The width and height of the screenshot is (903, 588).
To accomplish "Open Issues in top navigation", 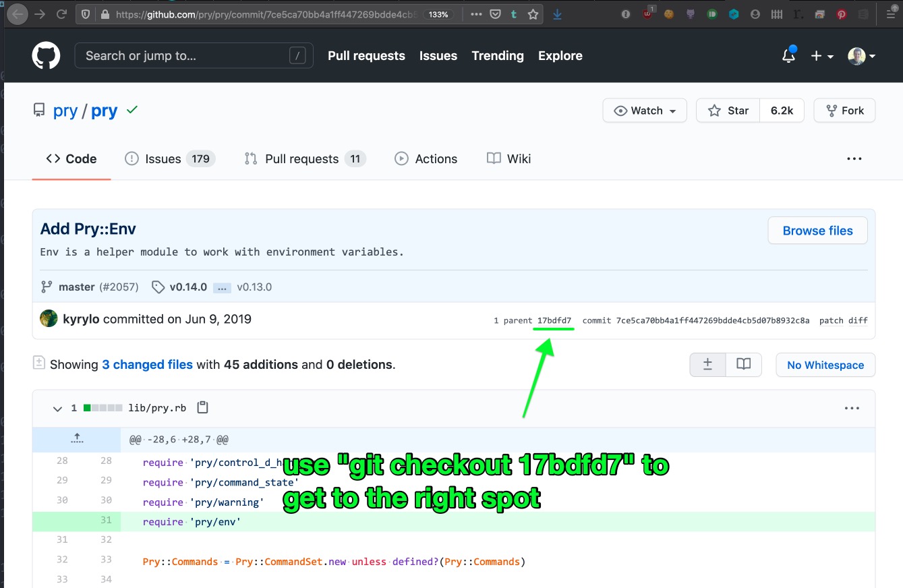I will (438, 56).
